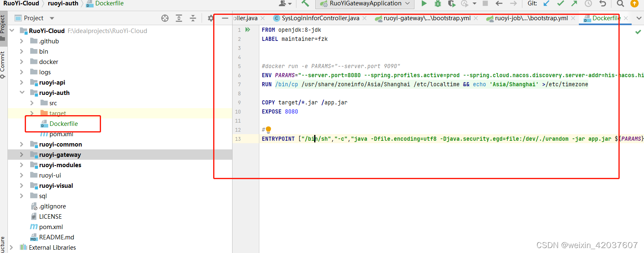Click Git push green arrow
Viewport: 644px width, 253px height.
(x=574, y=3)
